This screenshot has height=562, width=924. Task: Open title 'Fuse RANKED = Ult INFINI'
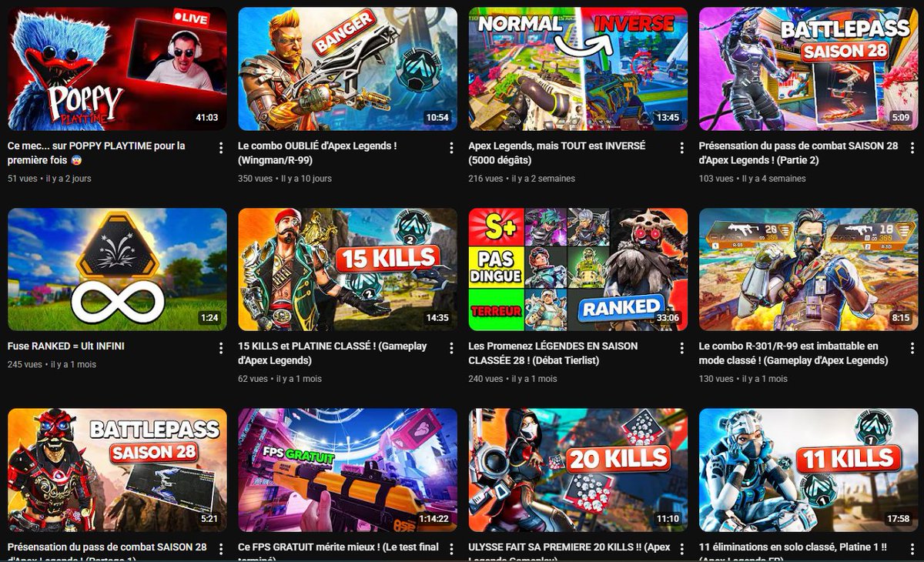click(x=66, y=346)
